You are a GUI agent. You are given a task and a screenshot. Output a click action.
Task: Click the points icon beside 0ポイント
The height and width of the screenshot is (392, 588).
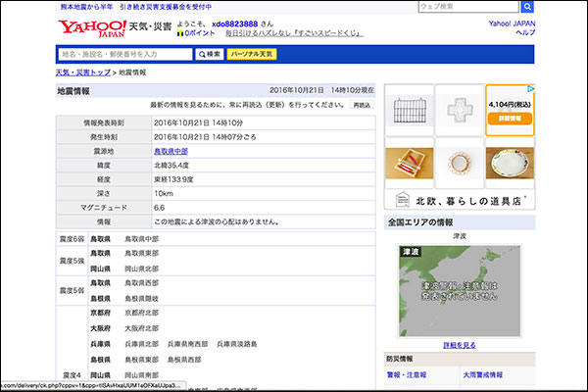pyautogui.click(x=180, y=32)
